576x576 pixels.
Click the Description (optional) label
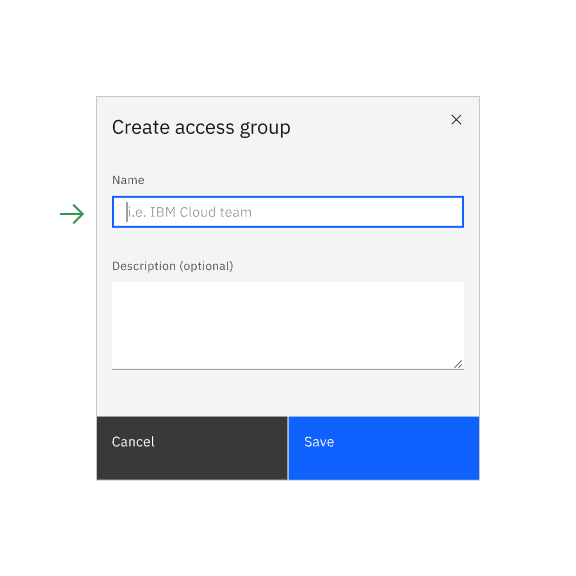pos(173,266)
